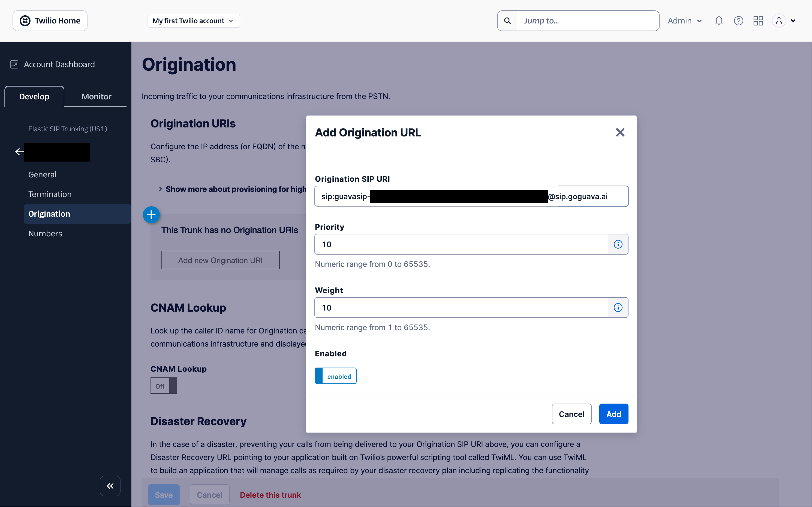Focus the Priority input field
The height and width of the screenshot is (507, 812).
click(x=461, y=244)
